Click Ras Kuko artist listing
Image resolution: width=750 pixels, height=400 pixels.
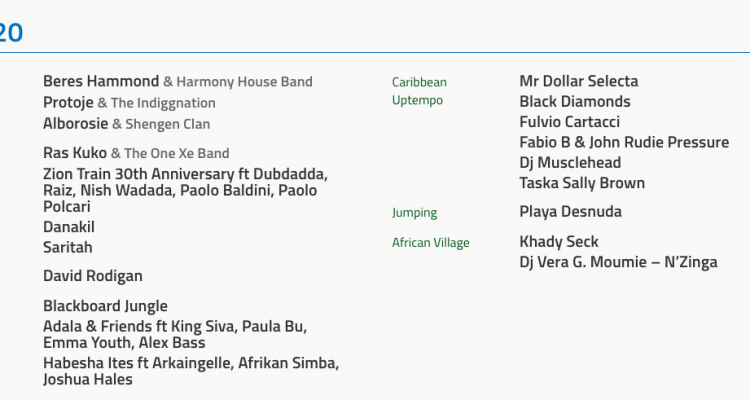136,153
